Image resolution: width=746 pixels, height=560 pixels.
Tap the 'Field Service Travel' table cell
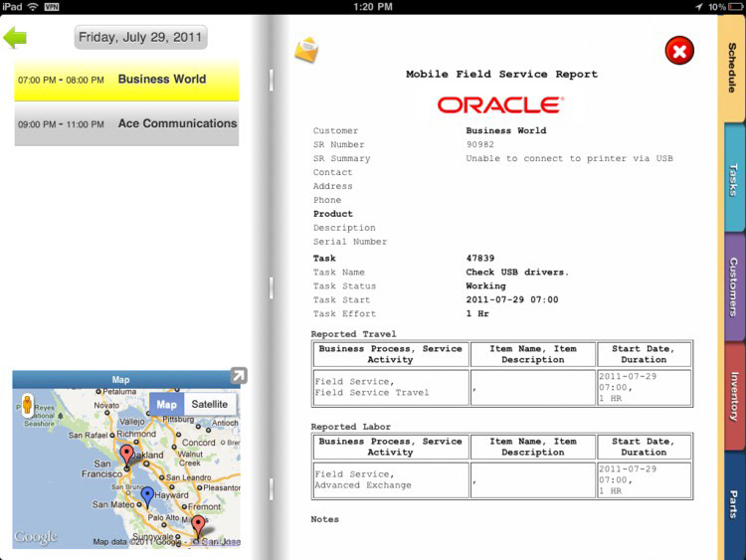[390, 387]
